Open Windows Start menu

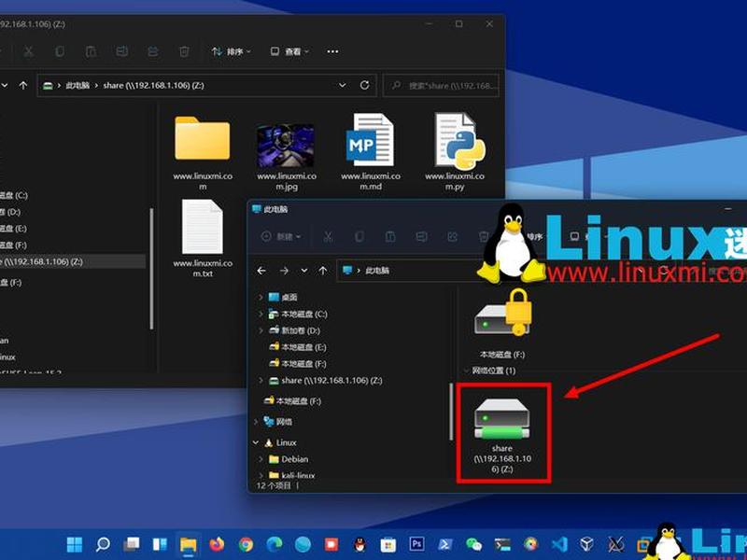[75, 544]
